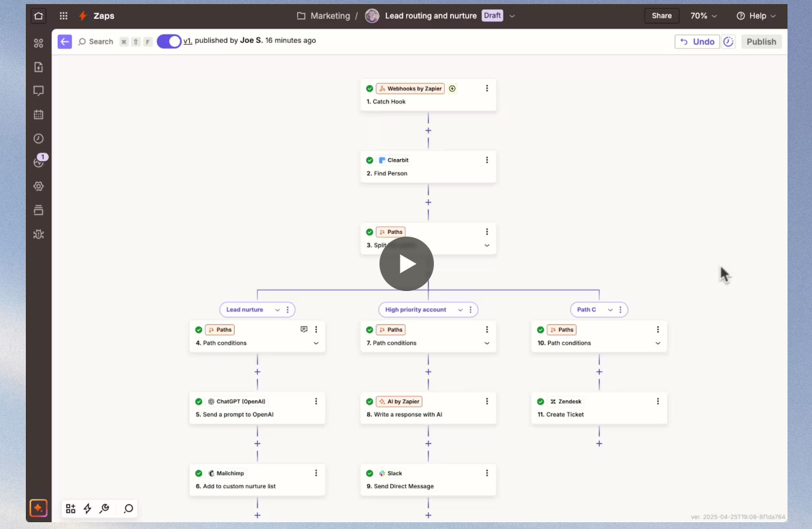Expand step 4 Path conditions chevron
This screenshot has width=812, height=529.
pos(316,343)
